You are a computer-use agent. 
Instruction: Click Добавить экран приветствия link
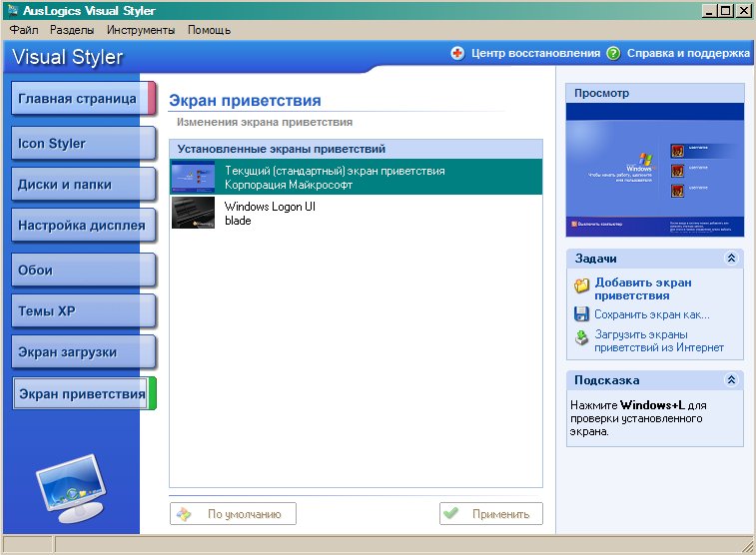[x=643, y=288]
